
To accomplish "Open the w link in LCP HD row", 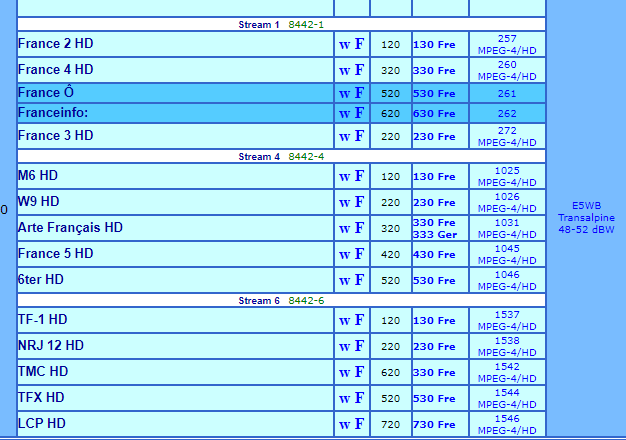I will [x=345, y=425].
